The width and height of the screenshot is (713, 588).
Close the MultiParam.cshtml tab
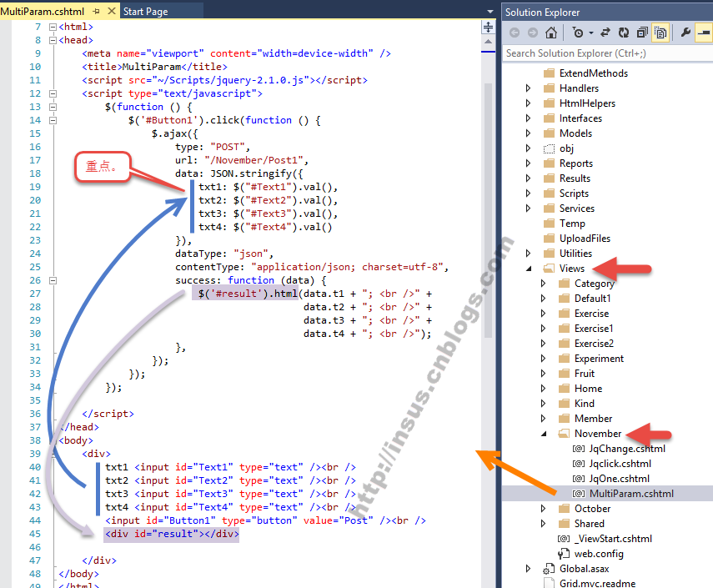coord(112,11)
